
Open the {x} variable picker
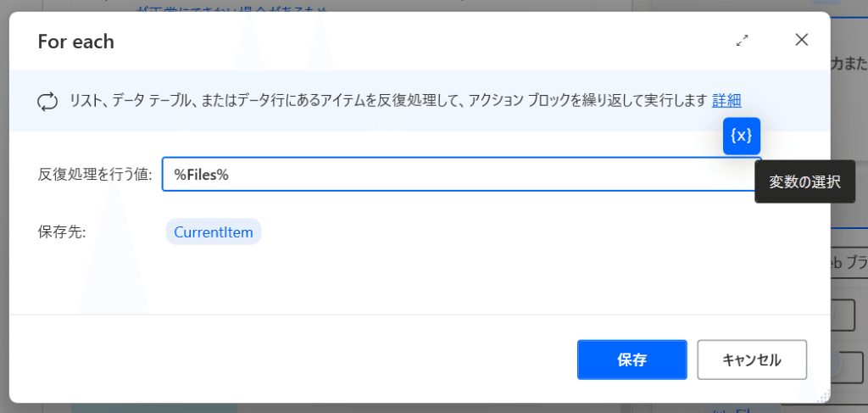741,137
